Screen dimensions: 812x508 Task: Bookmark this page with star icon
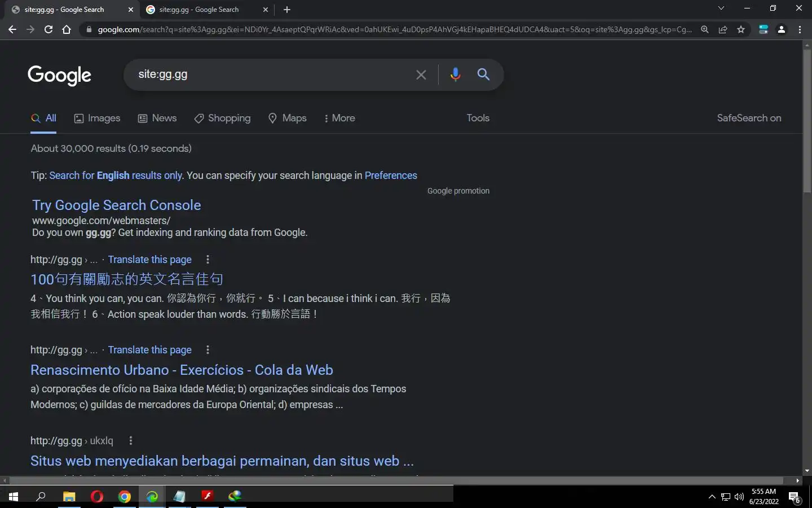click(x=741, y=29)
